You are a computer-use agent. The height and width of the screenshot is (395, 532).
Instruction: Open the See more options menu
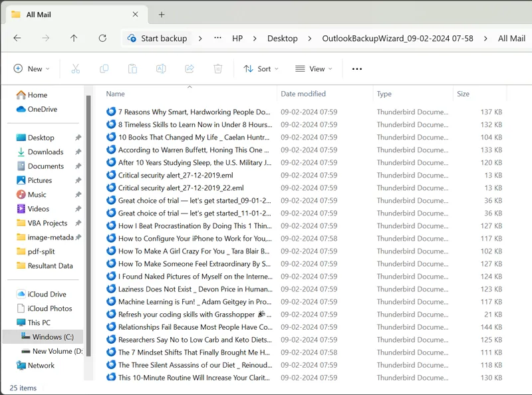(x=357, y=68)
